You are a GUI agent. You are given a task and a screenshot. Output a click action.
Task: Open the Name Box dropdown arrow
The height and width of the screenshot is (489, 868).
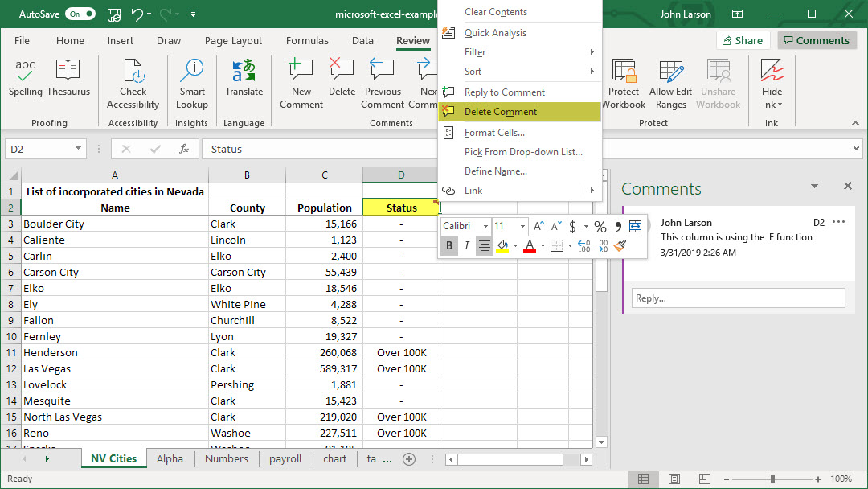pyautogui.click(x=78, y=149)
